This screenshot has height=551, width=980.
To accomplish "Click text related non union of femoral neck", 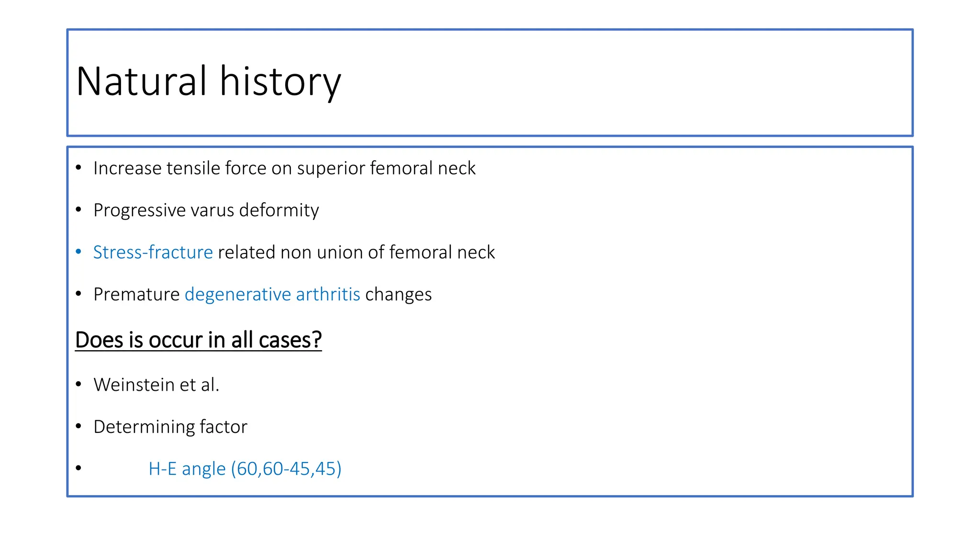I will [x=356, y=253].
